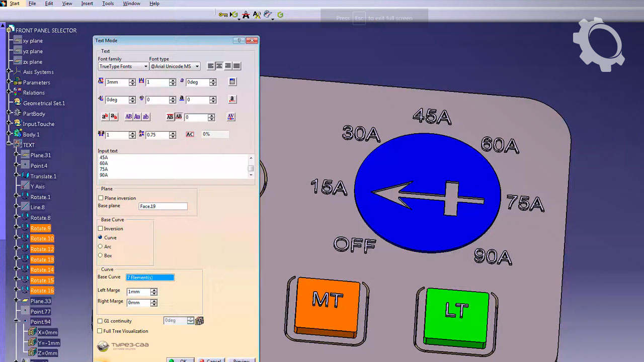Click the Base plane Face.19 field
644x362 pixels.
pos(163,206)
